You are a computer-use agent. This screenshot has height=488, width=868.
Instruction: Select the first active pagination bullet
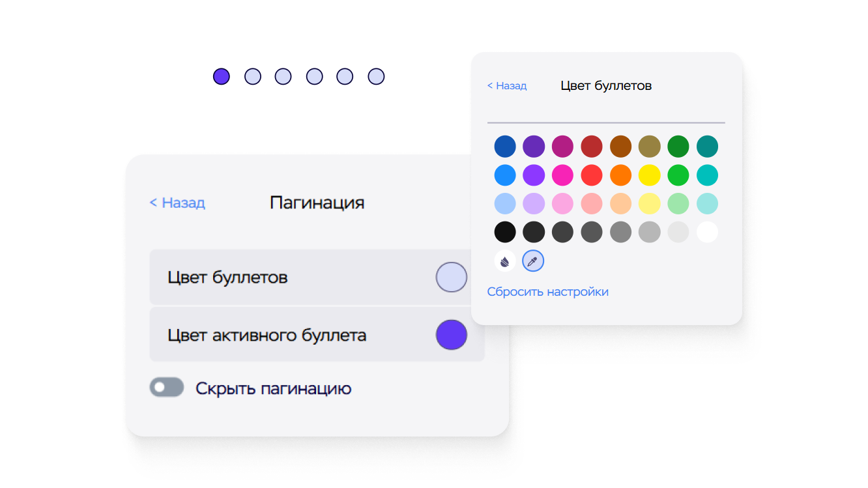pyautogui.click(x=222, y=76)
